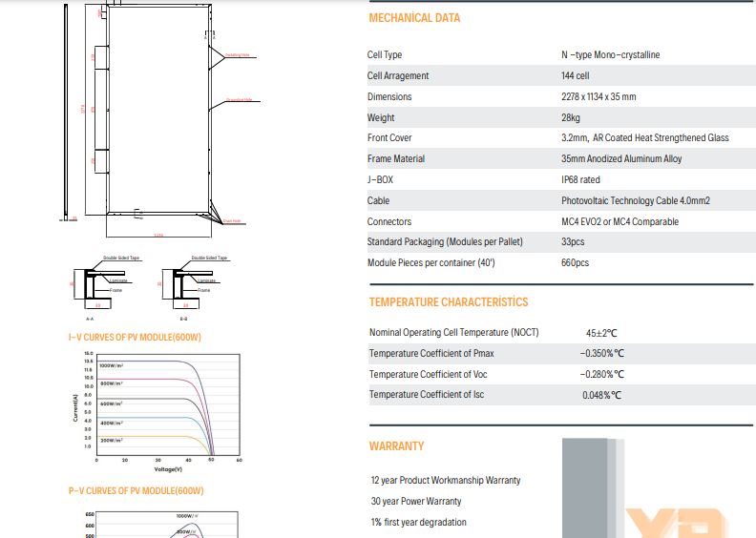The image size is (756, 538).
Task: Select the 'Cell Arragement' label
Action: [398, 75]
